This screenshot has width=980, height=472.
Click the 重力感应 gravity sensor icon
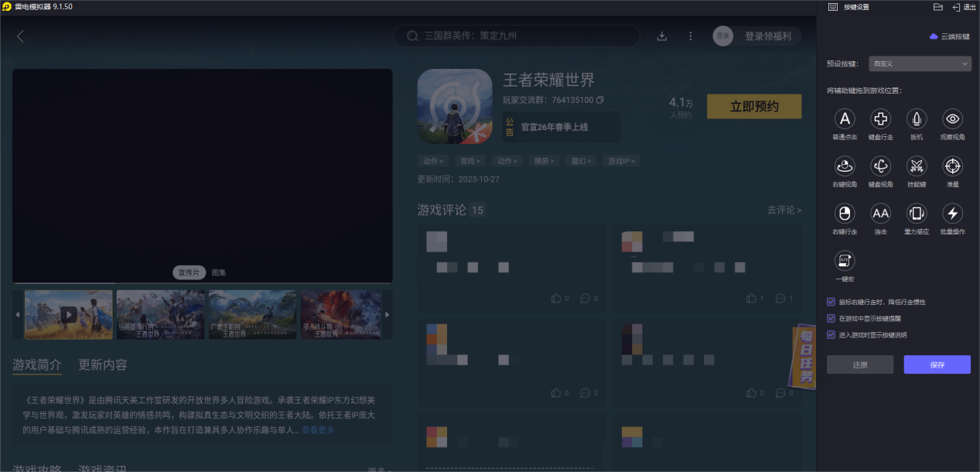(x=916, y=214)
